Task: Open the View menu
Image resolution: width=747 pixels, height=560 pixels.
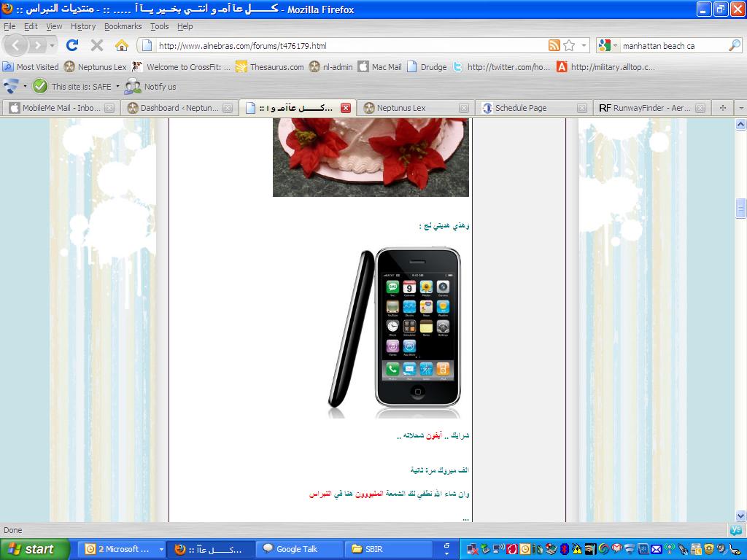Action: [x=54, y=26]
